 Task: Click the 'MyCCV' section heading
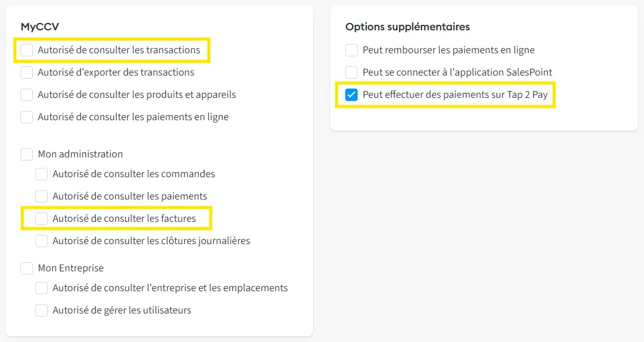coord(40,27)
